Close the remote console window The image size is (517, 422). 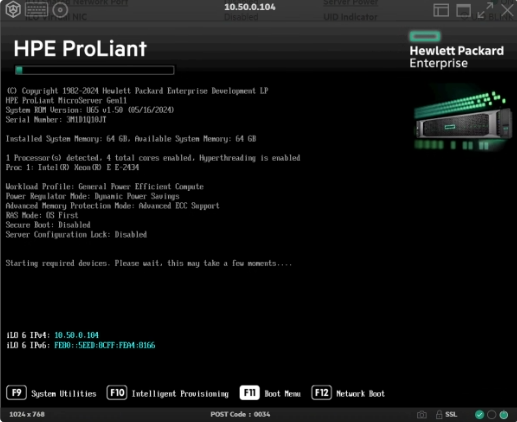tap(508, 10)
